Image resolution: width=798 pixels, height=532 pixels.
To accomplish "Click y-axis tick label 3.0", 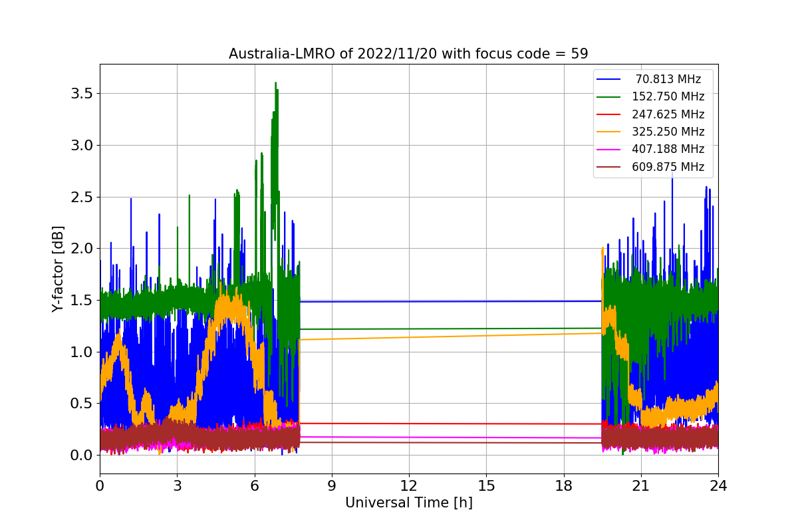I will click(81, 145).
